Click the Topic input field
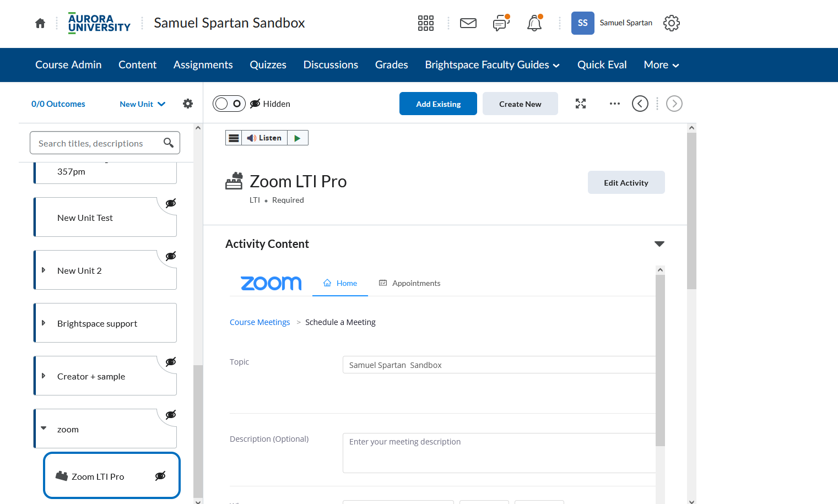Screen dimensions: 838x504 (x=499, y=365)
